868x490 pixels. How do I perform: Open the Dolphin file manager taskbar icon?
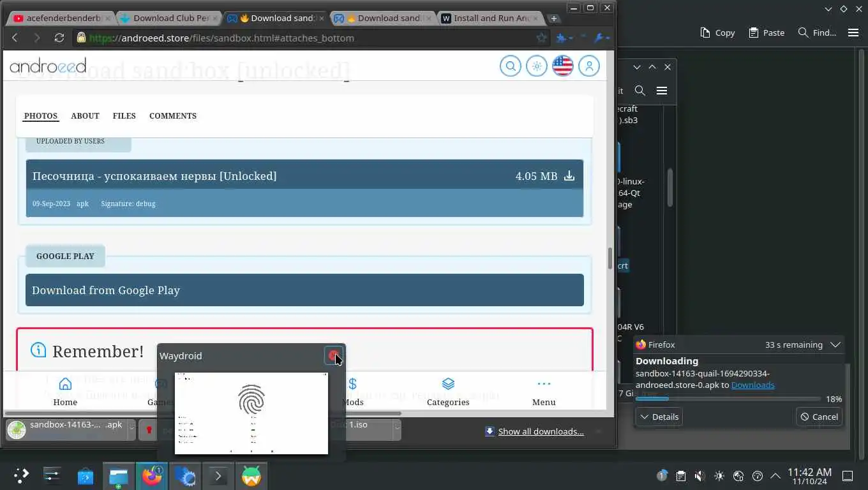pyautogui.click(x=119, y=476)
